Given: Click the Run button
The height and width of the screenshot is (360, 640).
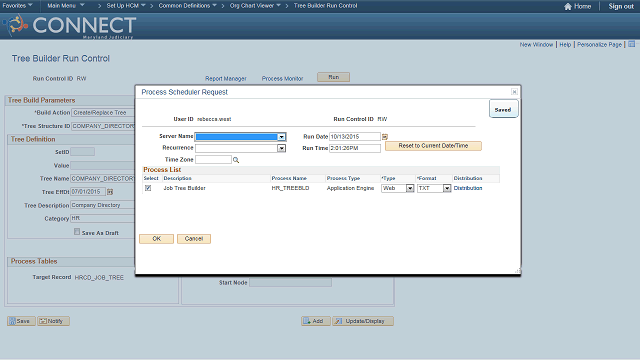Looking at the screenshot, I should point(333,77).
